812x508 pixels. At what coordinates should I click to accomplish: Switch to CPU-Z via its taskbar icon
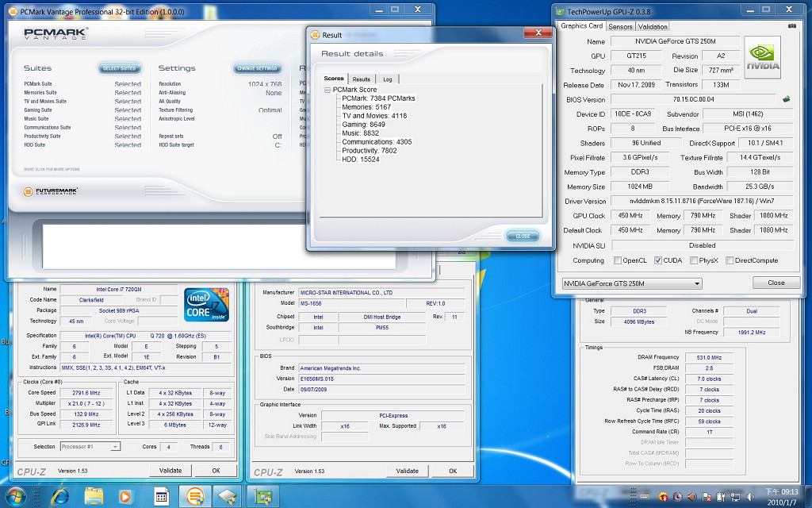tap(228, 497)
